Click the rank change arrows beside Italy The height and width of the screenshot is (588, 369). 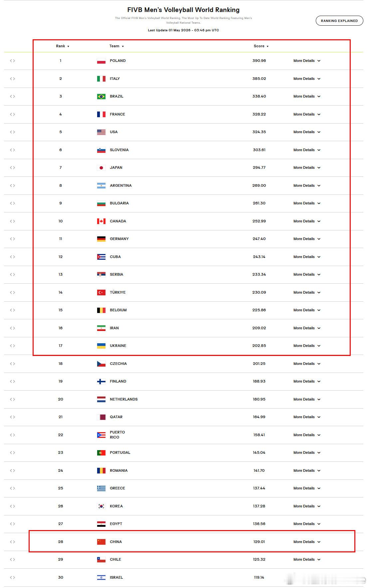point(12,79)
